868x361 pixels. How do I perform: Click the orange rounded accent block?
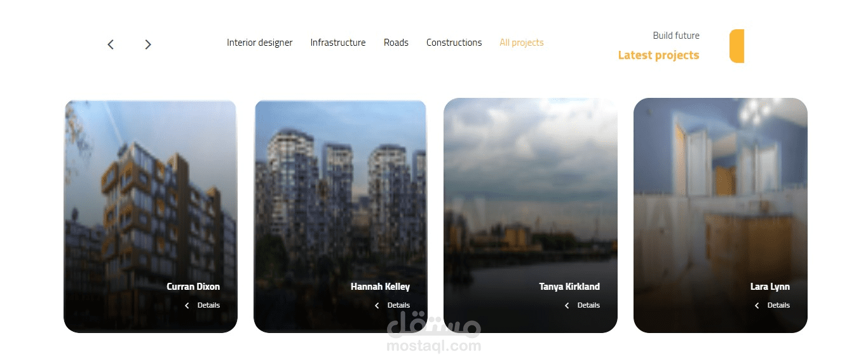tap(736, 46)
